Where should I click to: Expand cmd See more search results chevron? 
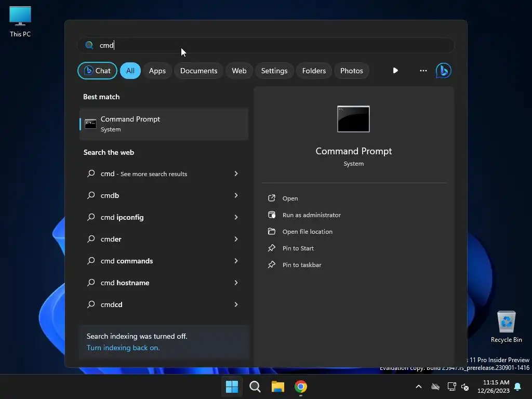[236, 174]
